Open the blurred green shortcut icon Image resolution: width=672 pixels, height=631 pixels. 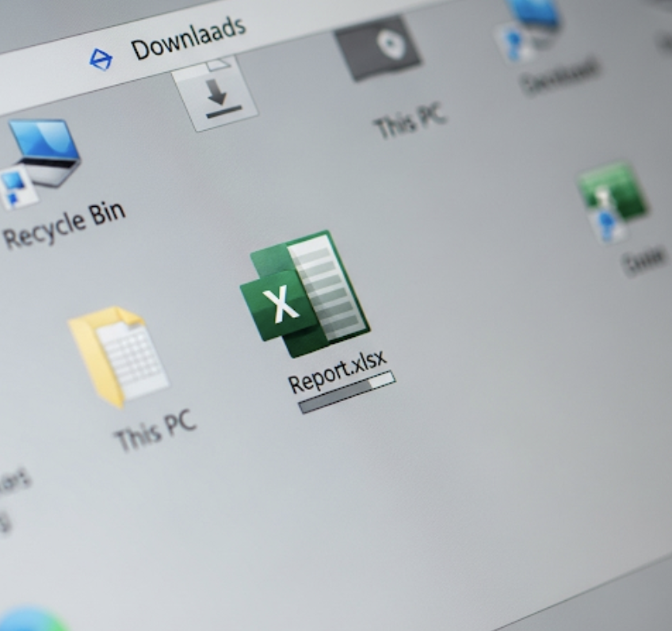click(x=612, y=201)
